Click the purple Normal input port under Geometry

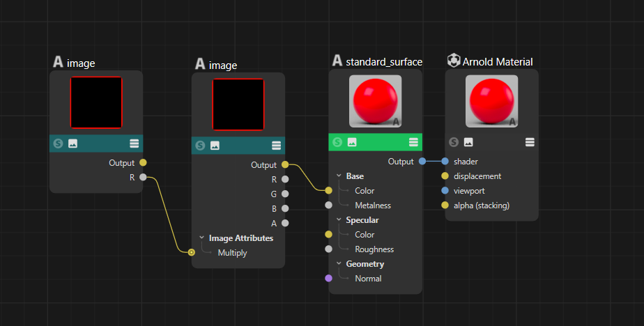coord(329,279)
